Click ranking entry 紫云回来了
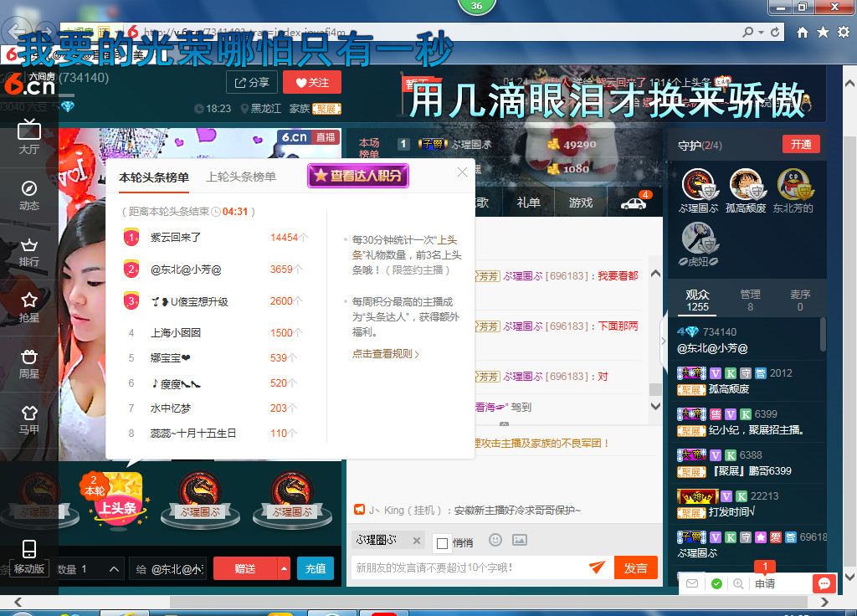 [x=176, y=238]
